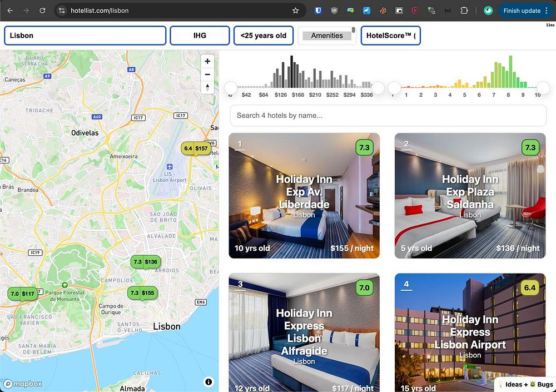Open the Amenities filter
The height and width of the screenshot is (392, 556).
coord(327,36)
